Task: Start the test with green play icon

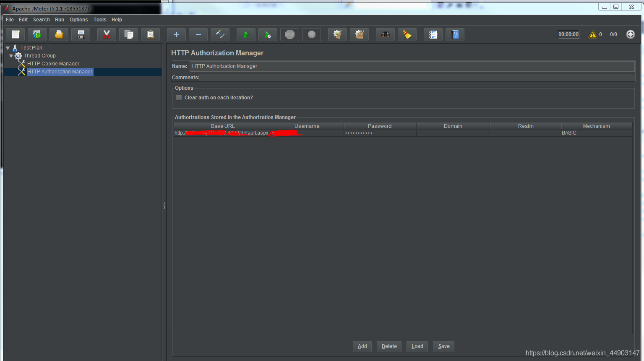Action: click(x=246, y=34)
